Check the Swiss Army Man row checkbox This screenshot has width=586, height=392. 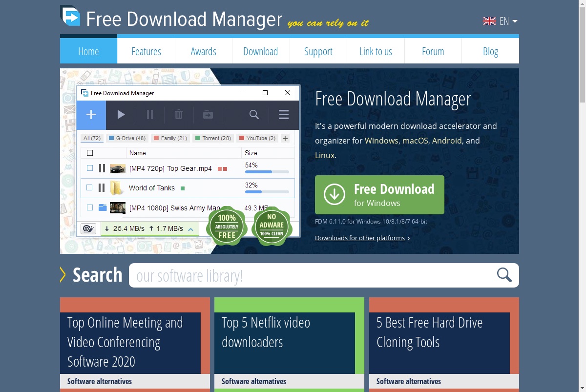click(x=90, y=207)
